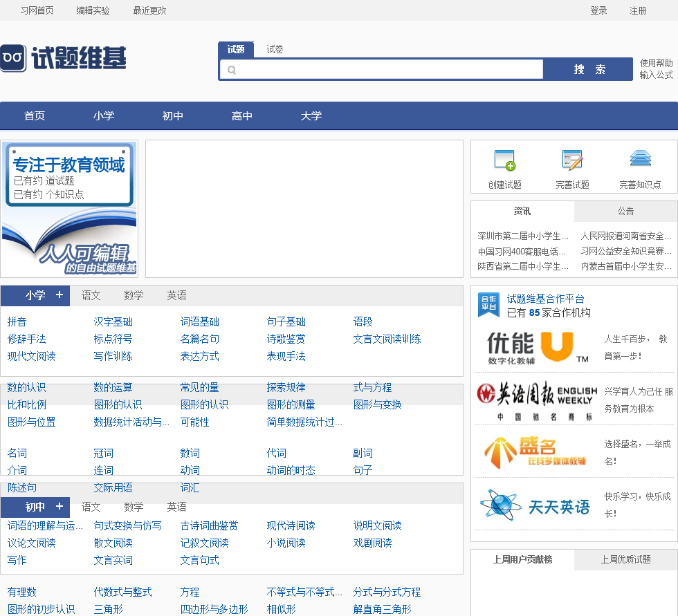678x616 pixels.
Task: Open the 文言文阅读训练 link
Action: (x=387, y=339)
